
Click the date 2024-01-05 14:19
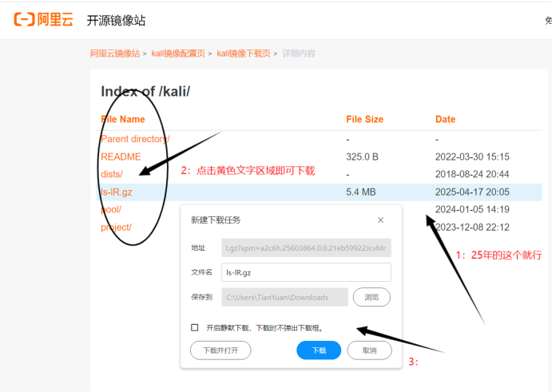[472, 210]
